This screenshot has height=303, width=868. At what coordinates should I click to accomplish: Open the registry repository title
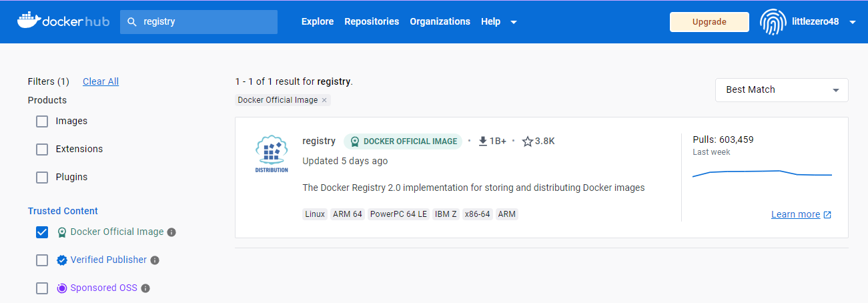click(319, 141)
